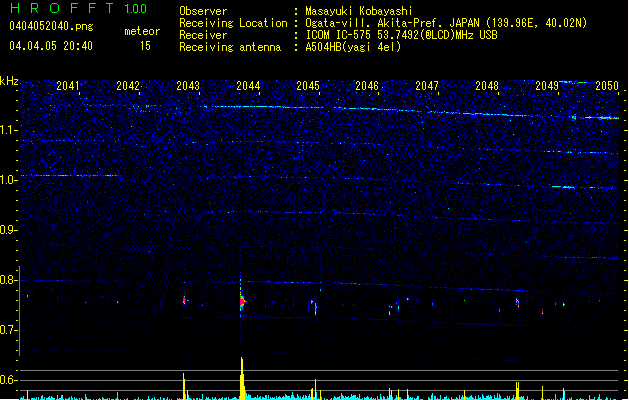This screenshot has height=400, width=629.
Task: Click the 2043 time marker
Action: pos(188,86)
